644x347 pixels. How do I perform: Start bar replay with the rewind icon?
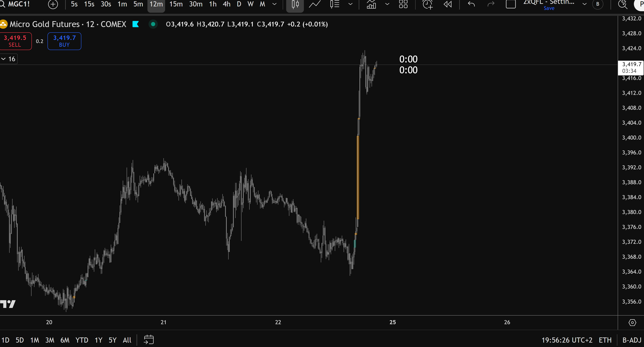[x=447, y=4]
